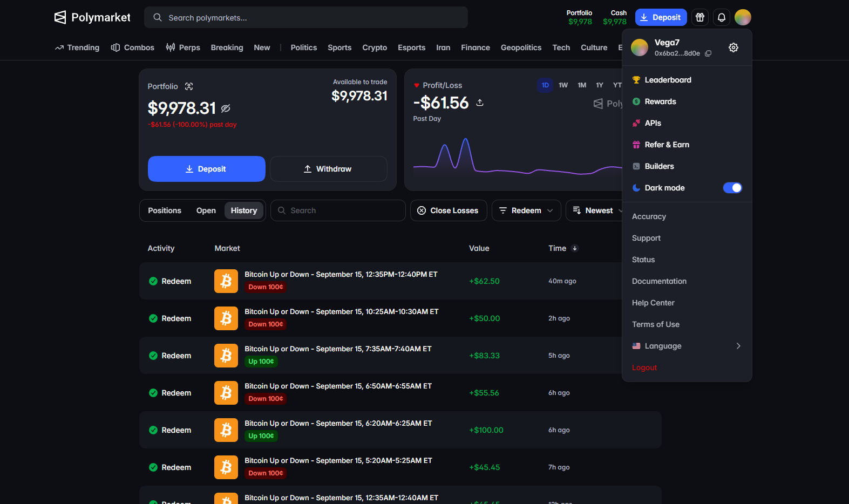Toggle Dark mode switch off
The image size is (849, 504).
point(732,188)
